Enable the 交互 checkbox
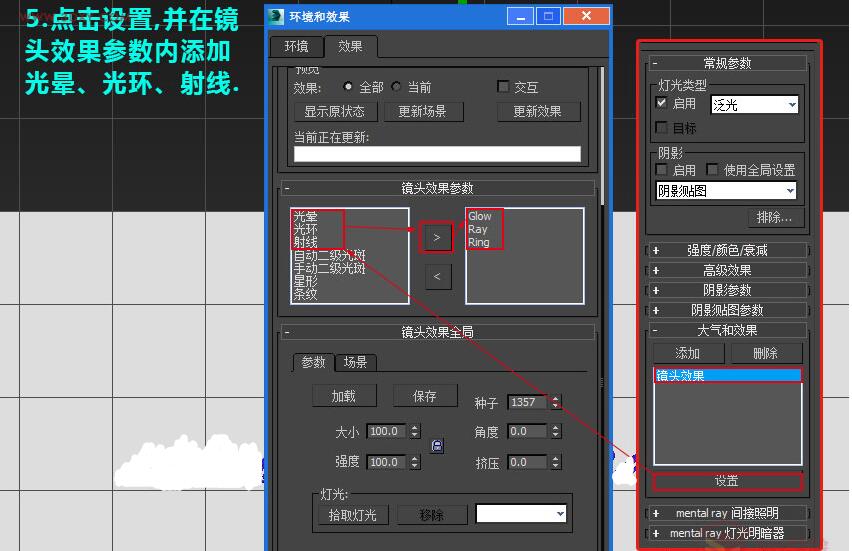The height and width of the screenshot is (551, 852). (503, 86)
